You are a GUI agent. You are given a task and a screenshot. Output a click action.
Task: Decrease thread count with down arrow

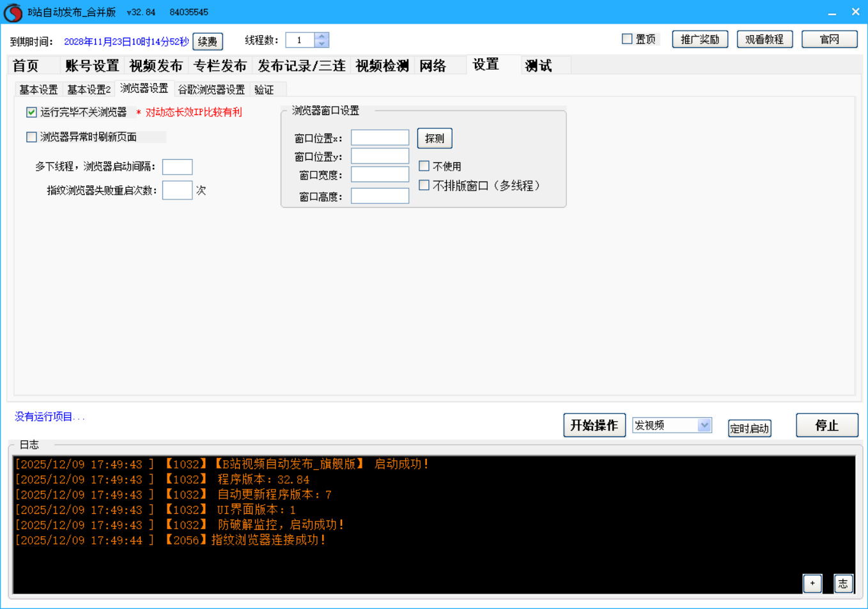pos(322,44)
